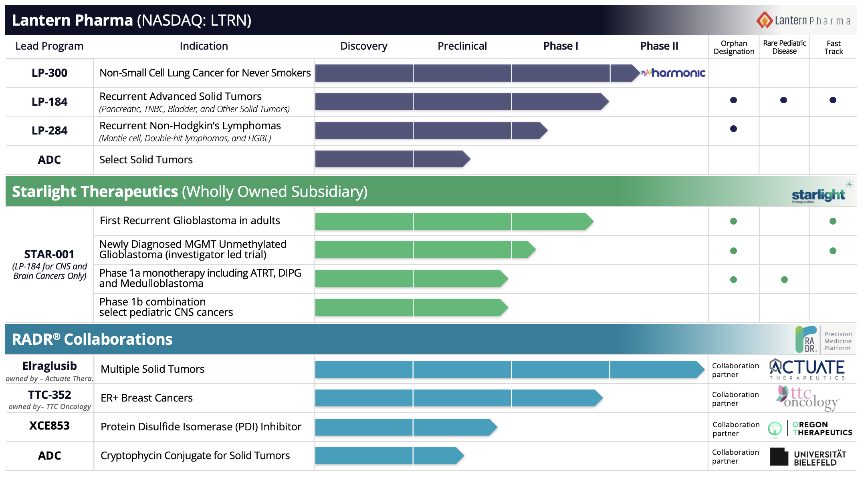868x478 pixels.
Task: Select the Preclinical column header
Action: click(462, 46)
